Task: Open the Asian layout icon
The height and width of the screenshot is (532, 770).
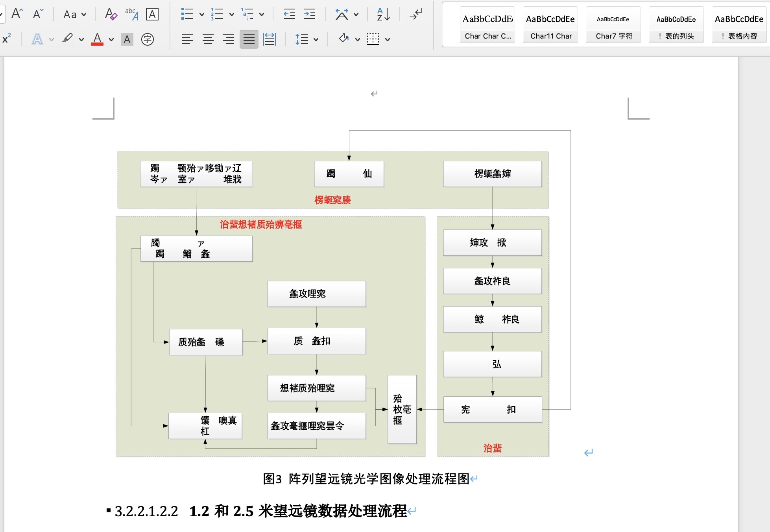Action: tap(342, 14)
